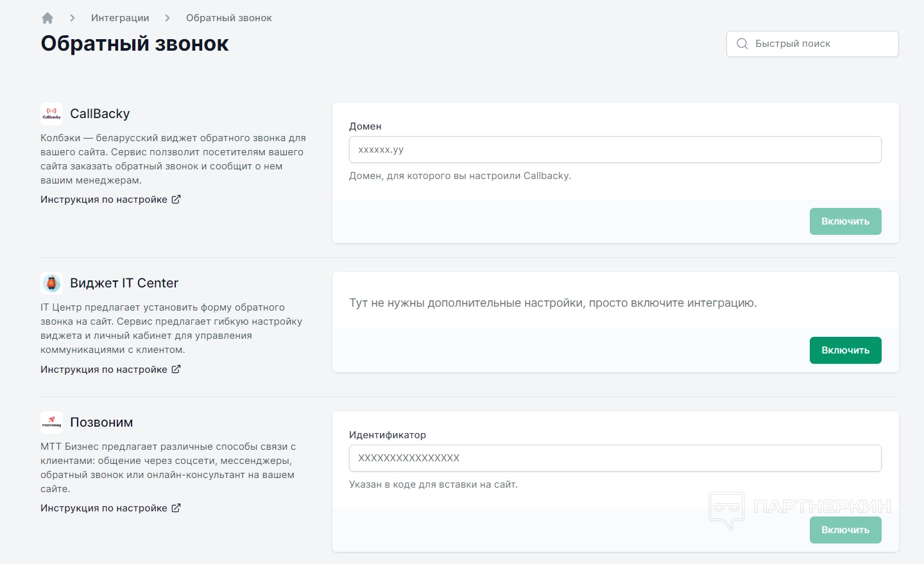Click external link icon under Позвоним description
This screenshot has width=924, height=564.
(176, 508)
